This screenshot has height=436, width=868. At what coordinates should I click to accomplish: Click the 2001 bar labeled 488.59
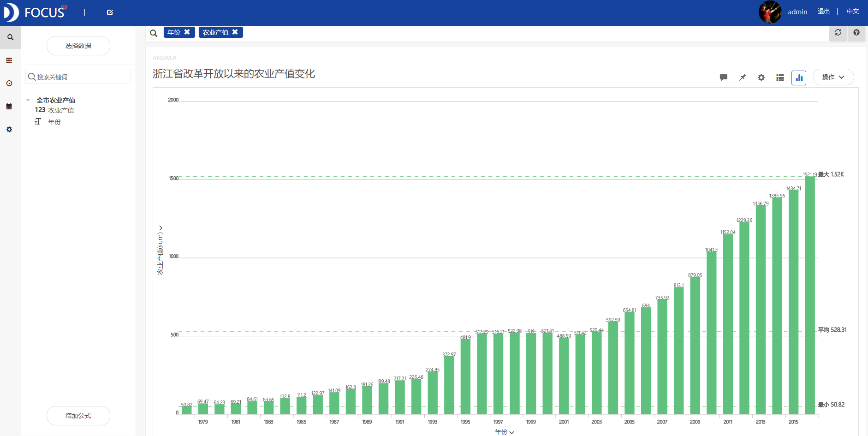(x=564, y=376)
